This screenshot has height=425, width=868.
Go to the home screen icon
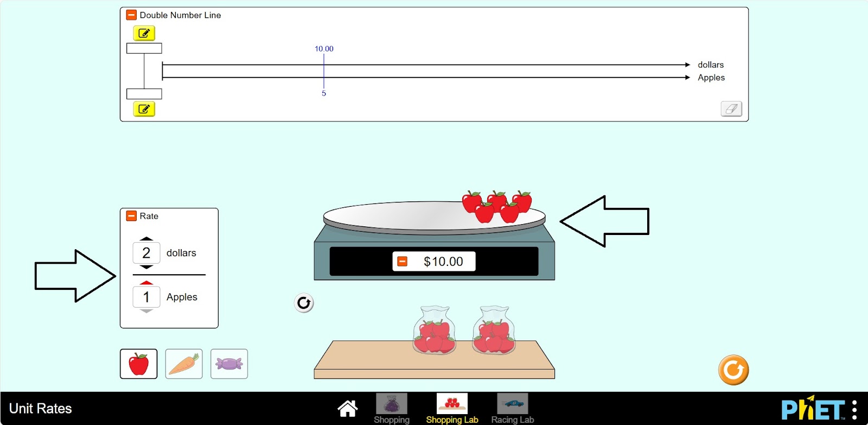point(347,409)
